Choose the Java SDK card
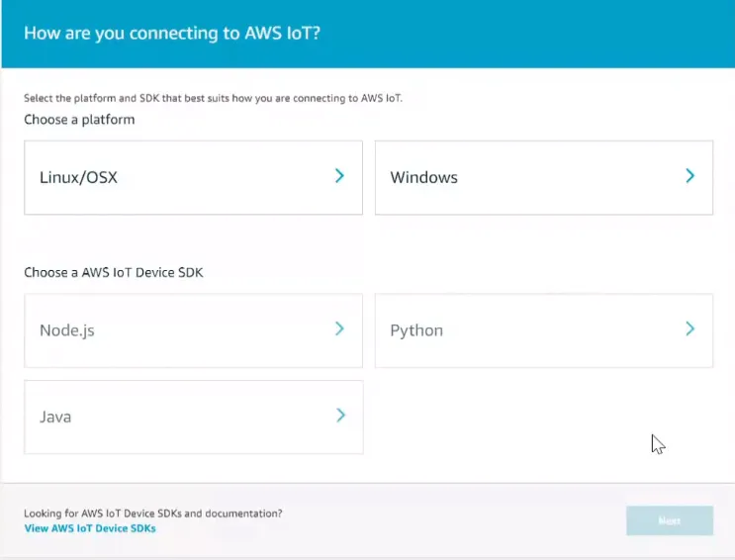This screenshot has width=735, height=560. pos(194,417)
